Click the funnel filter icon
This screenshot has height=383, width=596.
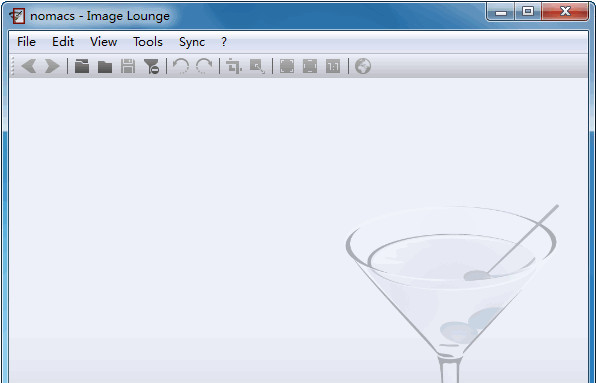coord(151,66)
